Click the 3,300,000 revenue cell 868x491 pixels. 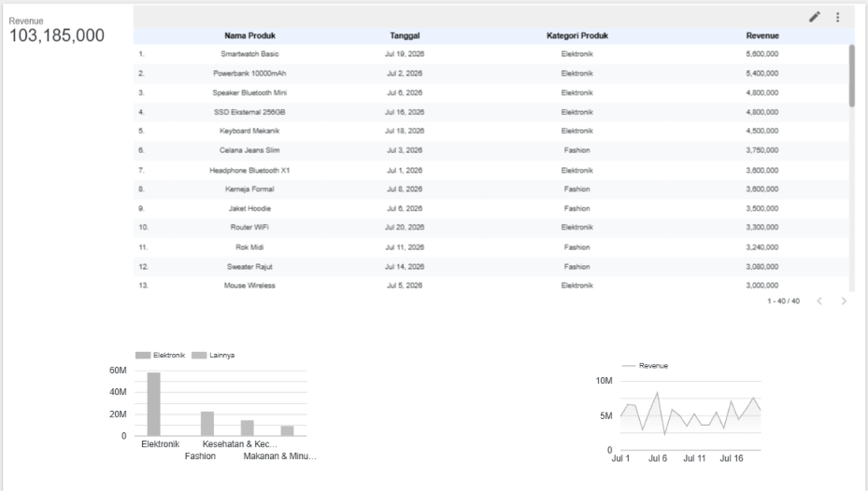pyautogui.click(x=762, y=227)
